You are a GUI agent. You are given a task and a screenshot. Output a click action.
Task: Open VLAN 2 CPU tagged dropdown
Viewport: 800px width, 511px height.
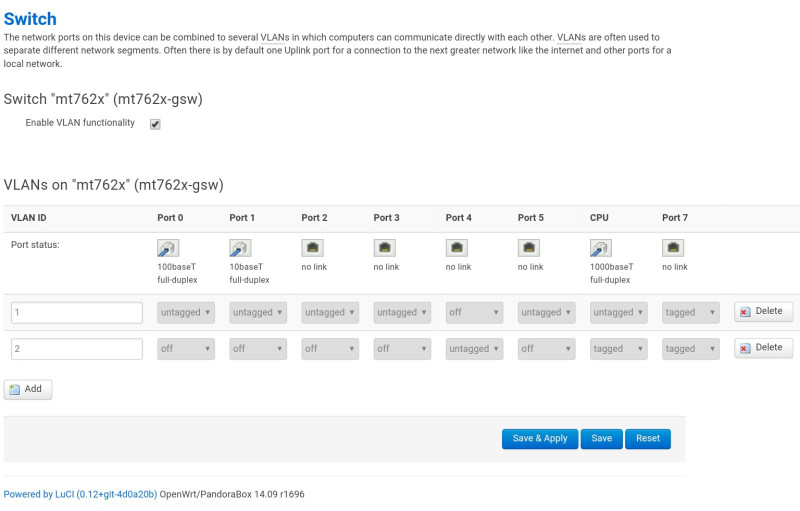(x=618, y=349)
